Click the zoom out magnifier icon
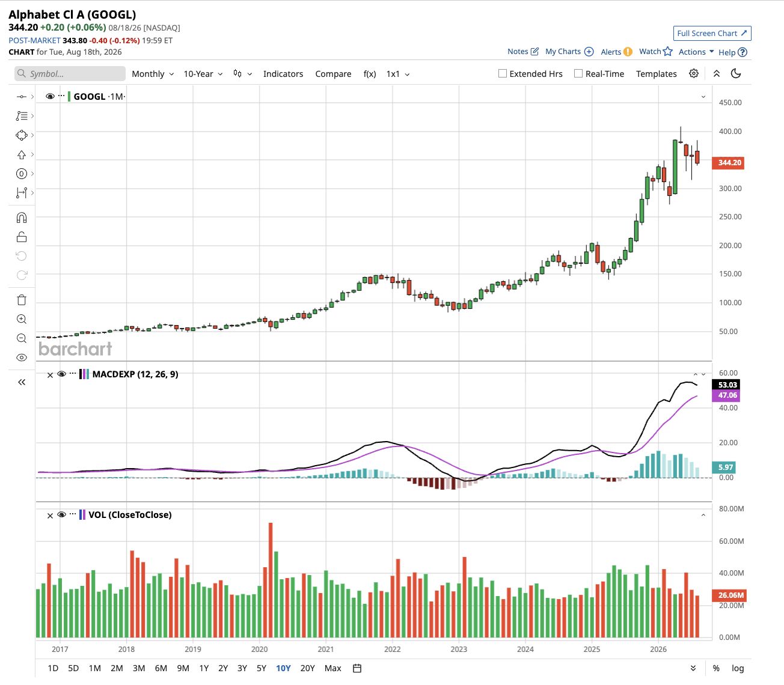This screenshot has height=685, width=784. tap(22, 338)
